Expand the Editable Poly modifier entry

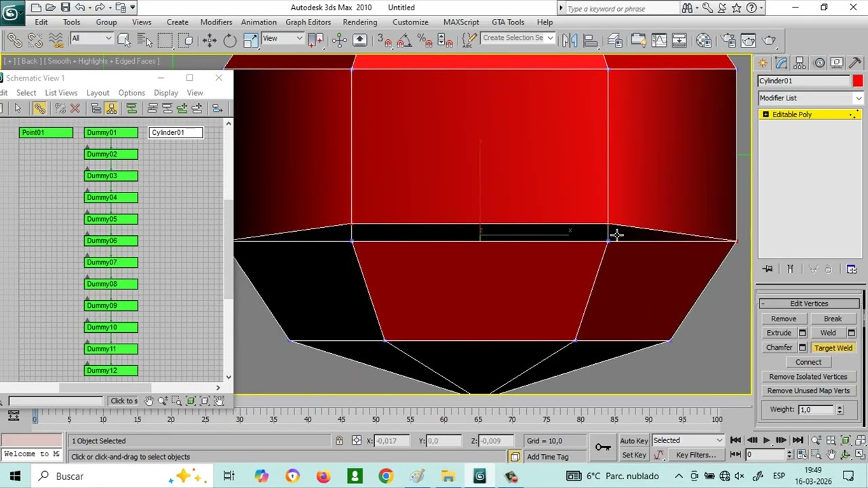(766, 115)
